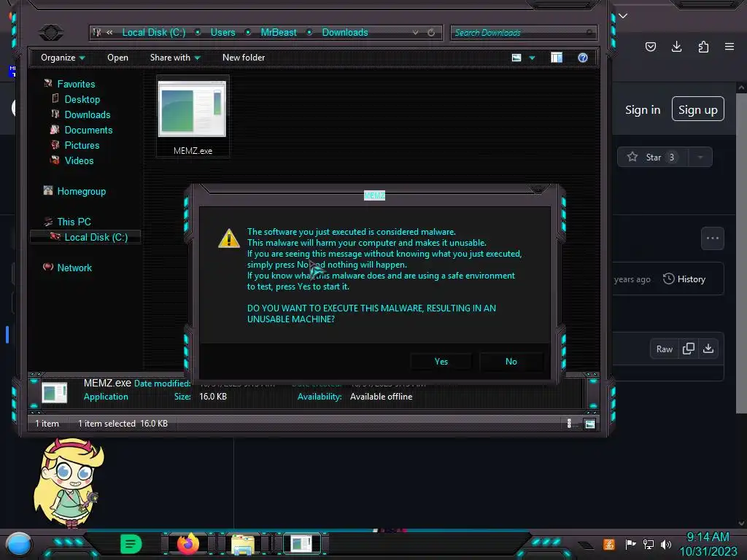The image size is (747, 560).
Task: Open Pictures in the navigation pane
Action: pyautogui.click(x=82, y=145)
